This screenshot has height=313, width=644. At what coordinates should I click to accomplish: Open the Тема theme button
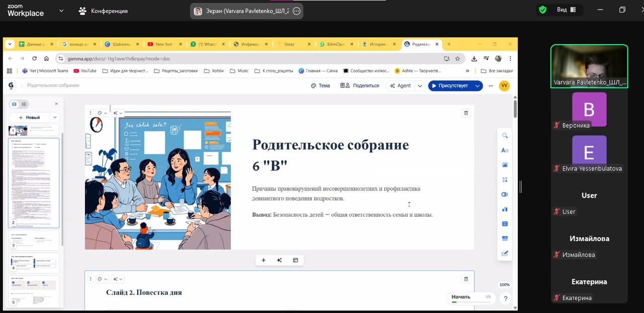320,86
